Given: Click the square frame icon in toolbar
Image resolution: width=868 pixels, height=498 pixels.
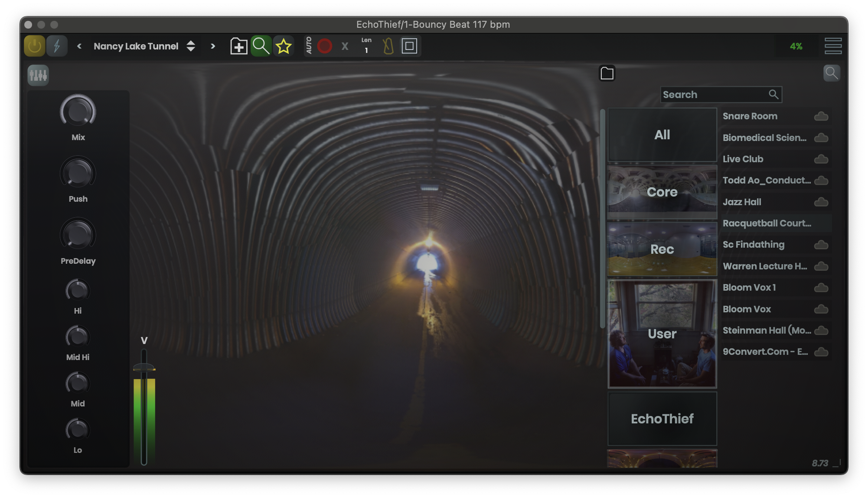Looking at the screenshot, I should click(x=409, y=46).
